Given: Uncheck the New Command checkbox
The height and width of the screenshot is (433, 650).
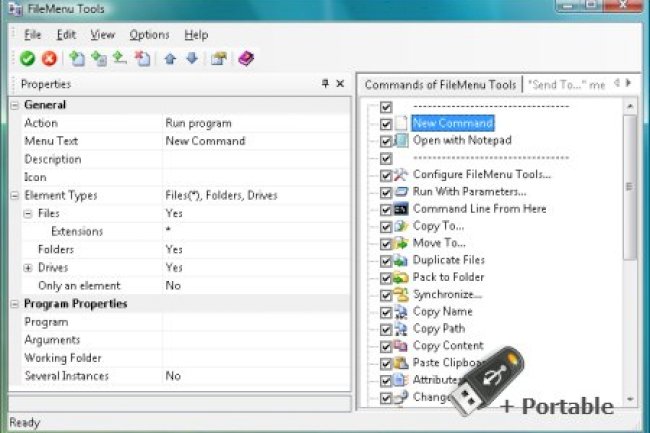Looking at the screenshot, I should tap(386, 124).
